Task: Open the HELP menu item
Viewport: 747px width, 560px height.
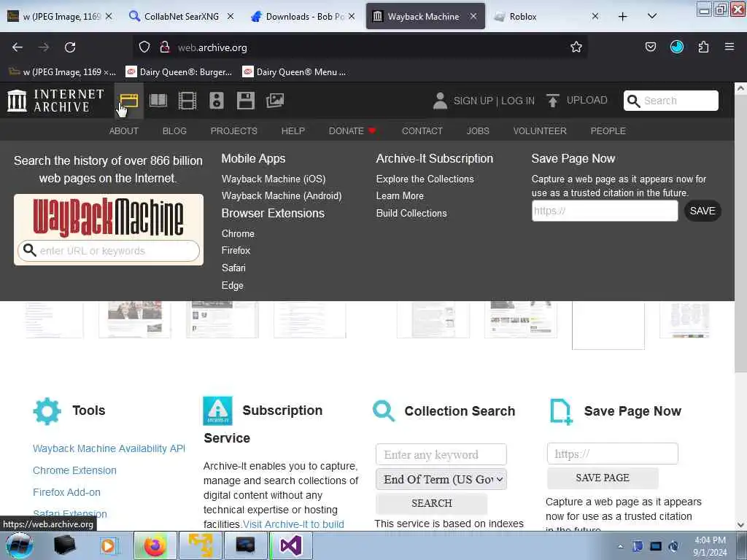Action: tap(293, 131)
